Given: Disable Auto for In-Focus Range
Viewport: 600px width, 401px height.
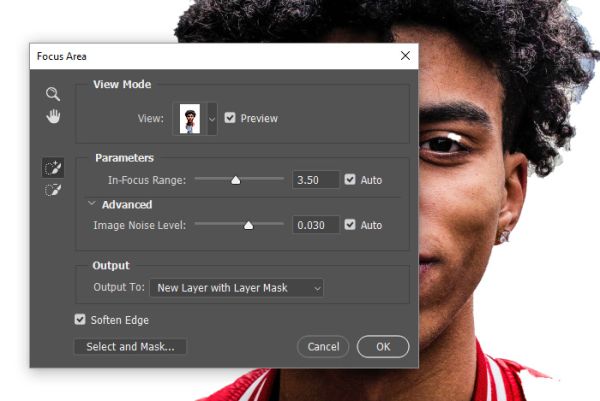Looking at the screenshot, I should pyautogui.click(x=350, y=179).
